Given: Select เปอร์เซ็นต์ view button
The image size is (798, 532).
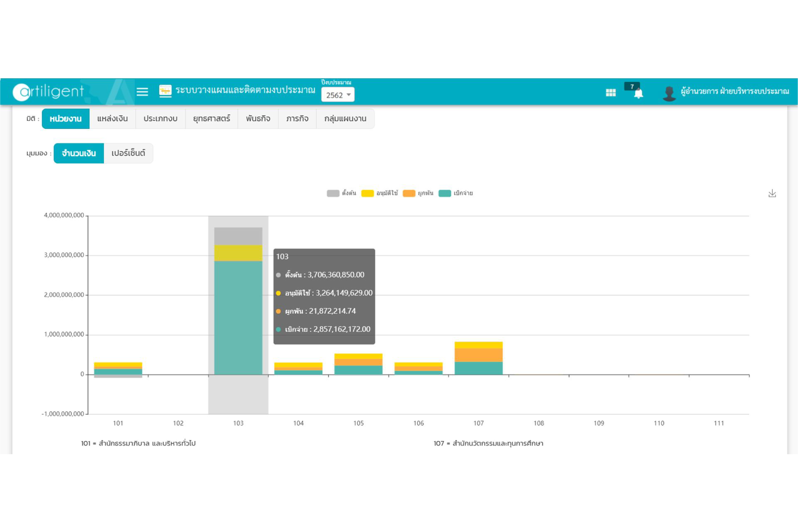Looking at the screenshot, I should (128, 153).
